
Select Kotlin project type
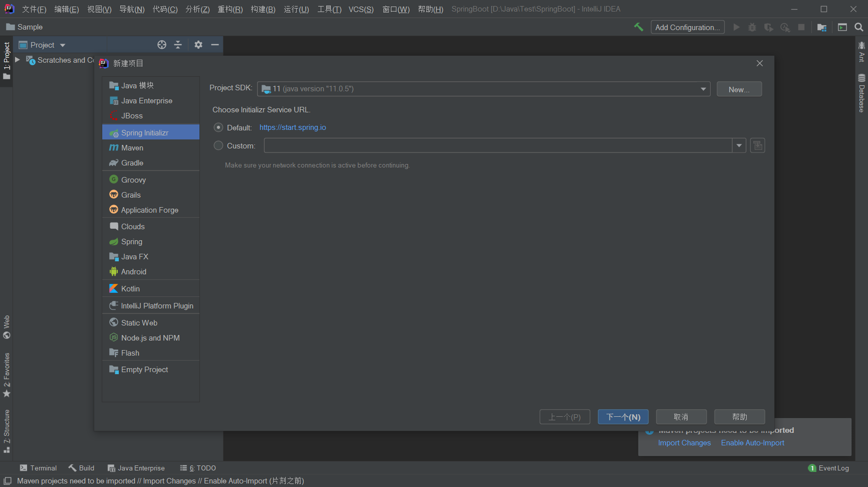pos(151,289)
